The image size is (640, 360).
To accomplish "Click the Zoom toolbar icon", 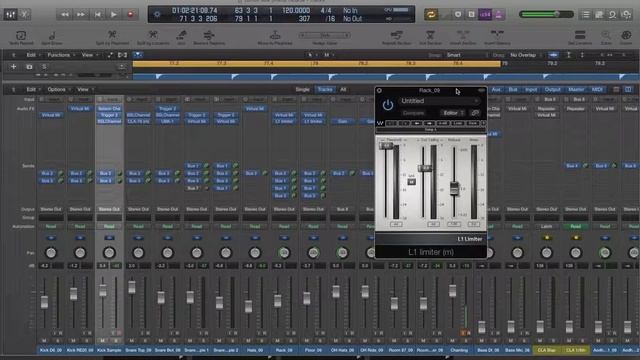I will tap(606, 37).
